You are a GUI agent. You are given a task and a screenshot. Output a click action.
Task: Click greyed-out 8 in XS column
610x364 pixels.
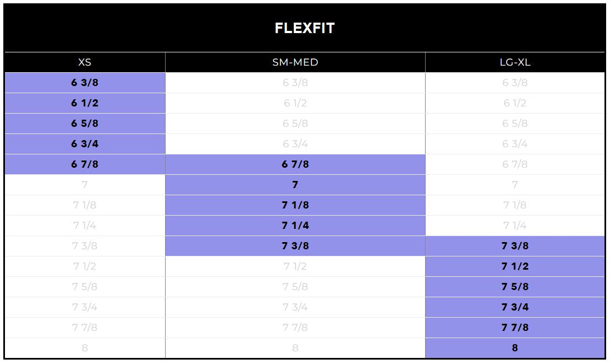tap(85, 348)
